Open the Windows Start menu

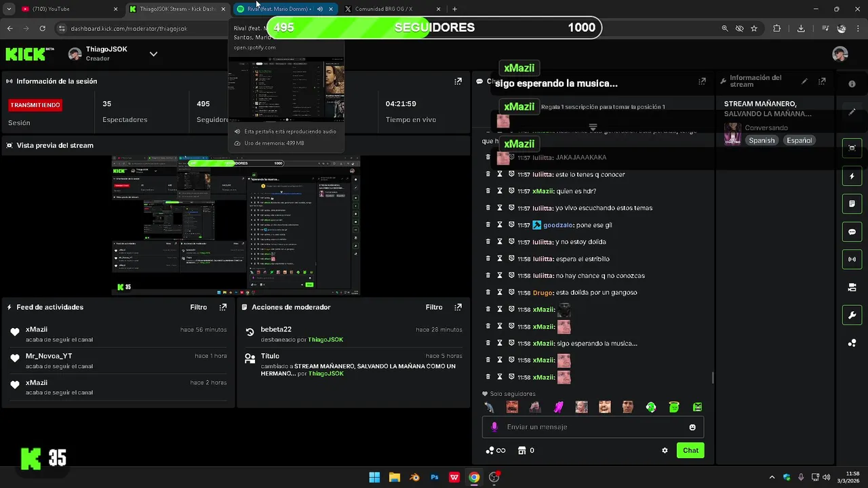click(374, 477)
